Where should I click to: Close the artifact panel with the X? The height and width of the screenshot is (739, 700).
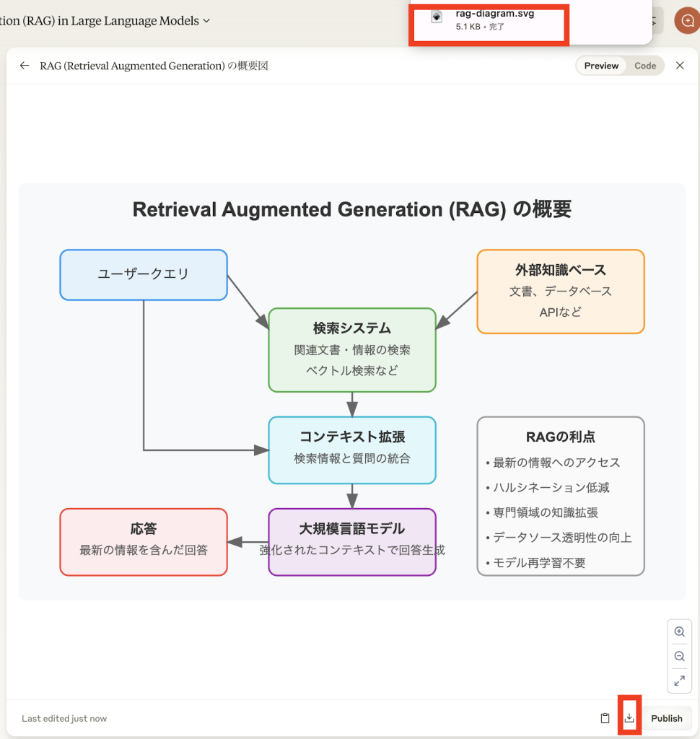[680, 66]
